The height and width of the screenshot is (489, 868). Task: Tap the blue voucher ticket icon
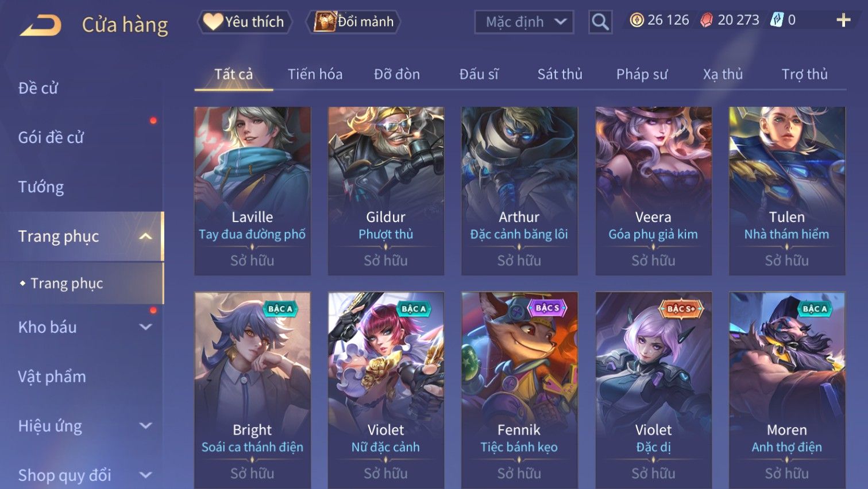(x=777, y=20)
